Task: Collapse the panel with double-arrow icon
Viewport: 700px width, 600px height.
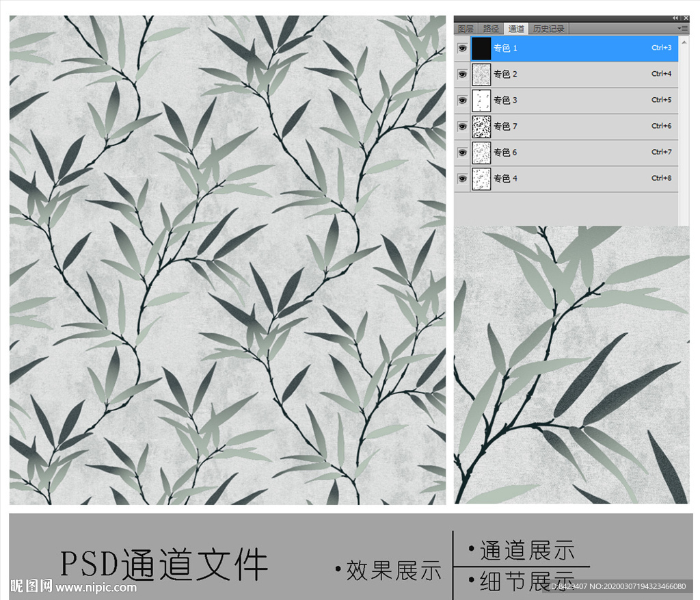Action: tap(675, 18)
